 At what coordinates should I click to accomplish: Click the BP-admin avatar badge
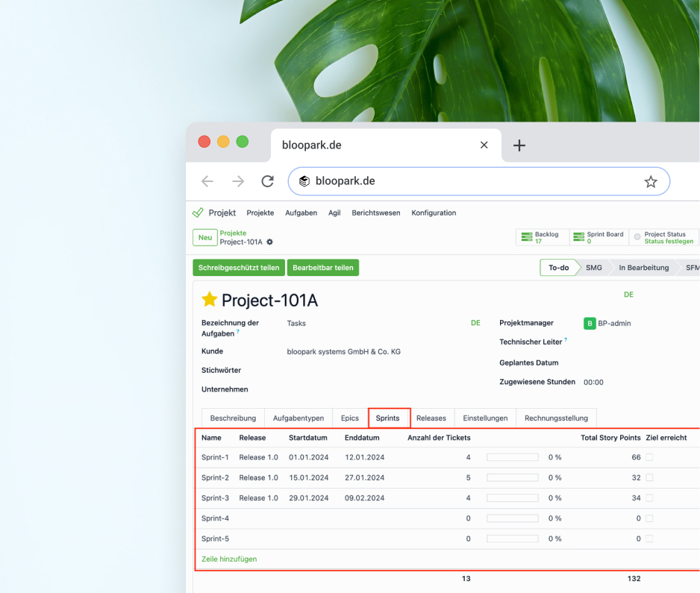click(x=589, y=323)
